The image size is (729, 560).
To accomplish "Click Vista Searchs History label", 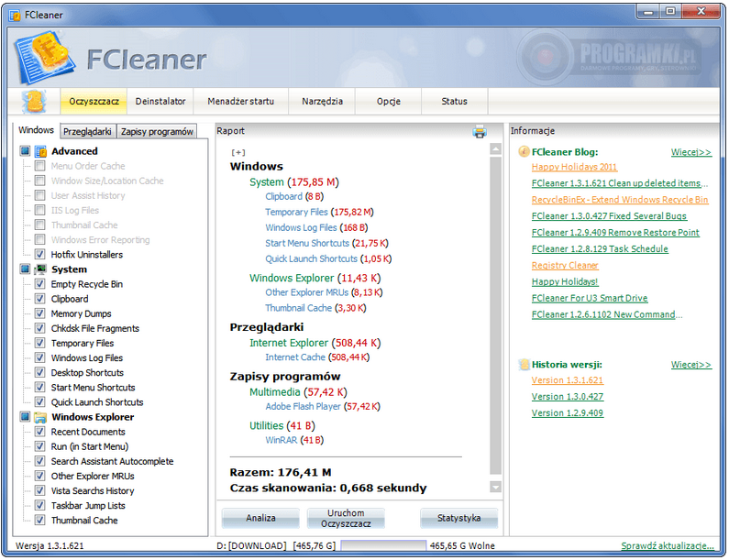I will click(93, 490).
